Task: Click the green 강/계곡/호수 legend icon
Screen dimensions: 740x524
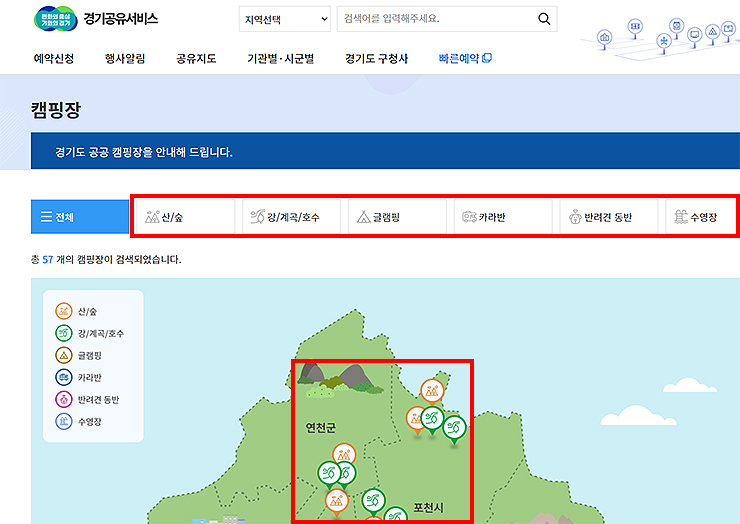Action: tap(64, 333)
